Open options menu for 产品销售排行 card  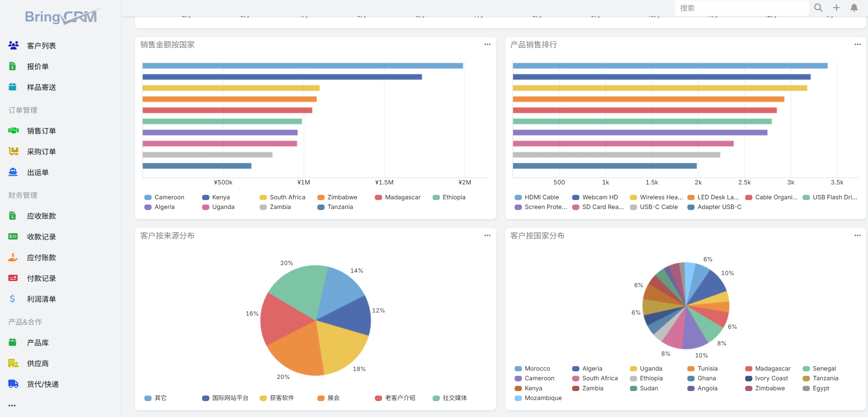click(x=857, y=44)
